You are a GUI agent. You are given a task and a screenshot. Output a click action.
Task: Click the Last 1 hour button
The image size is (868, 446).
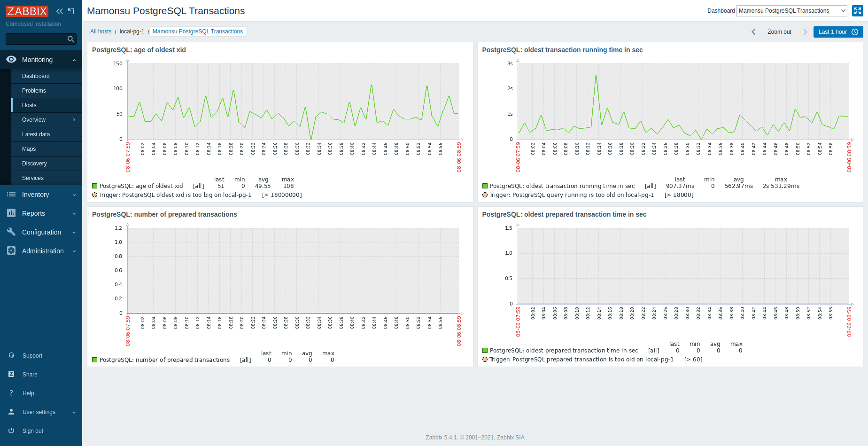[838, 32]
